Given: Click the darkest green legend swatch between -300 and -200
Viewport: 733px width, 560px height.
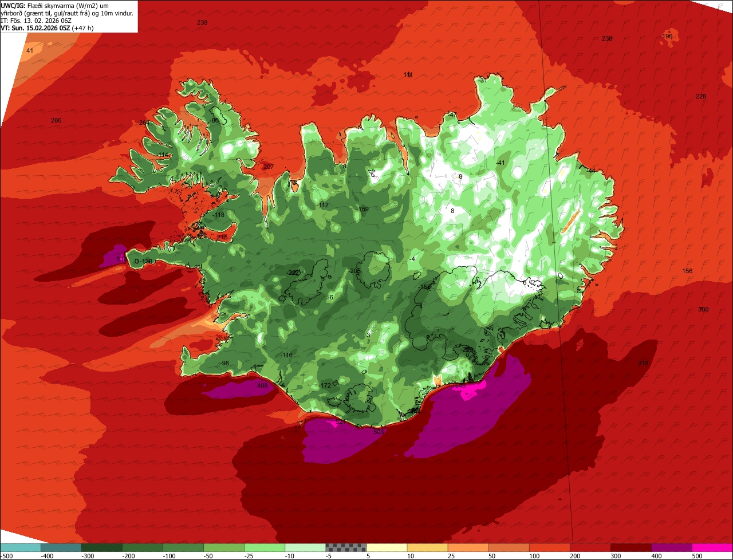Looking at the screenshot, I should point(102,547).
